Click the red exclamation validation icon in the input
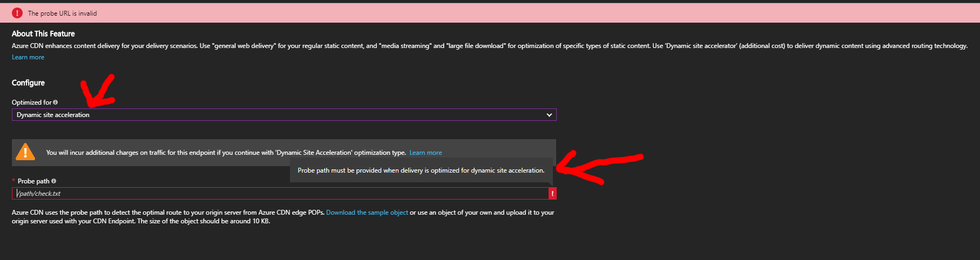 552,194
